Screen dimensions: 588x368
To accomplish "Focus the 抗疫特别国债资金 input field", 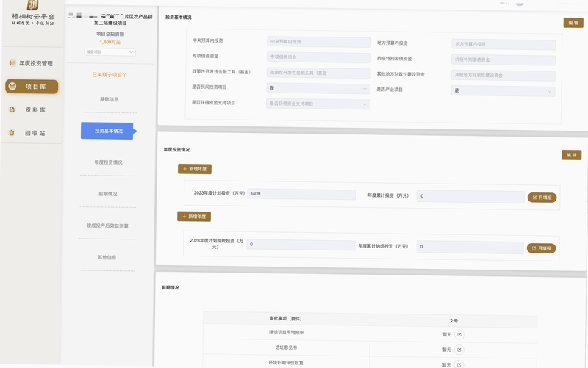I will click(503, 59).
